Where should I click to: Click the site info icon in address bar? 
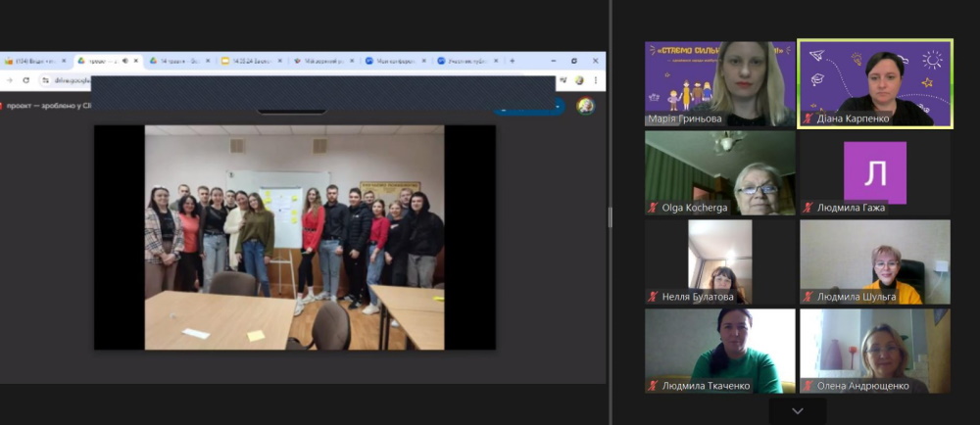point(45,80)
